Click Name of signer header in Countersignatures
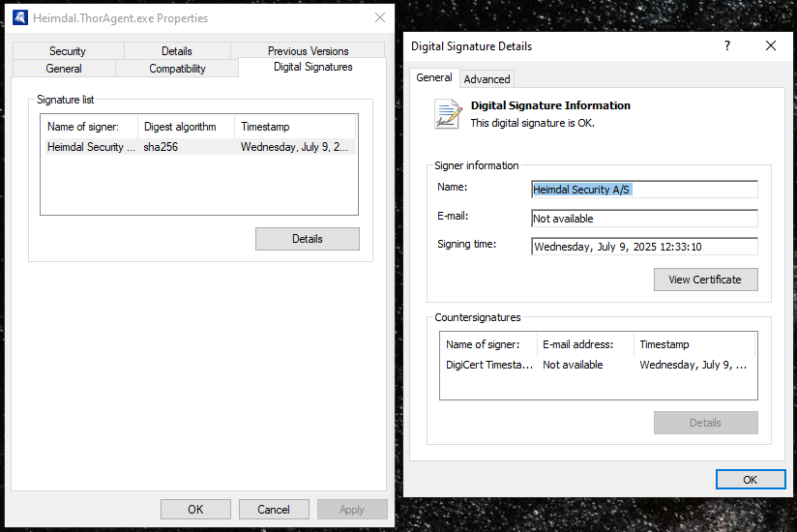This screenshot has width=797, height=532. point(488,344)
